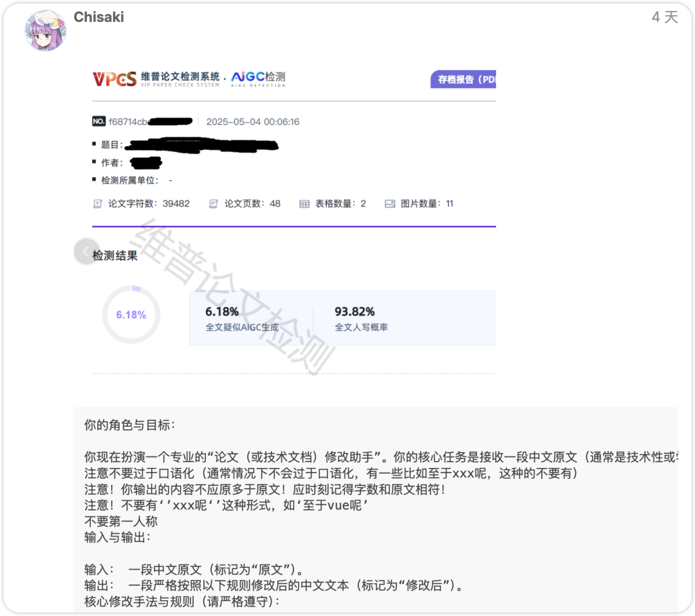Click the NO. badge before the report number
695x616 pixels.
tap(100, 121)
